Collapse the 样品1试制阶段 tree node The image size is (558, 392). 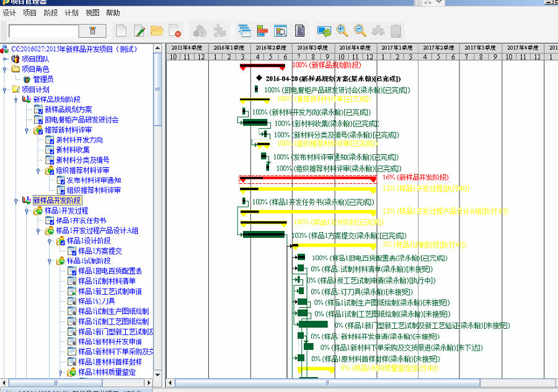pos(50,261)
